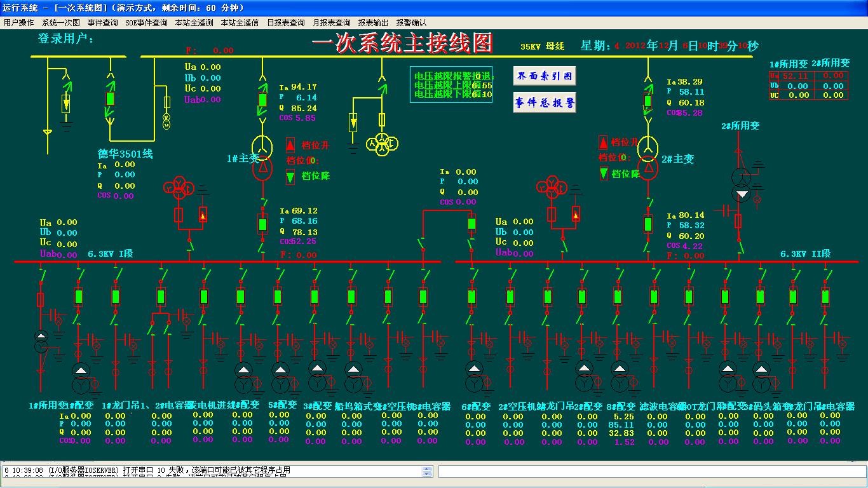Open the 日报表查询 menu
This screenshot has height=488, width=868.
[286, 23]
